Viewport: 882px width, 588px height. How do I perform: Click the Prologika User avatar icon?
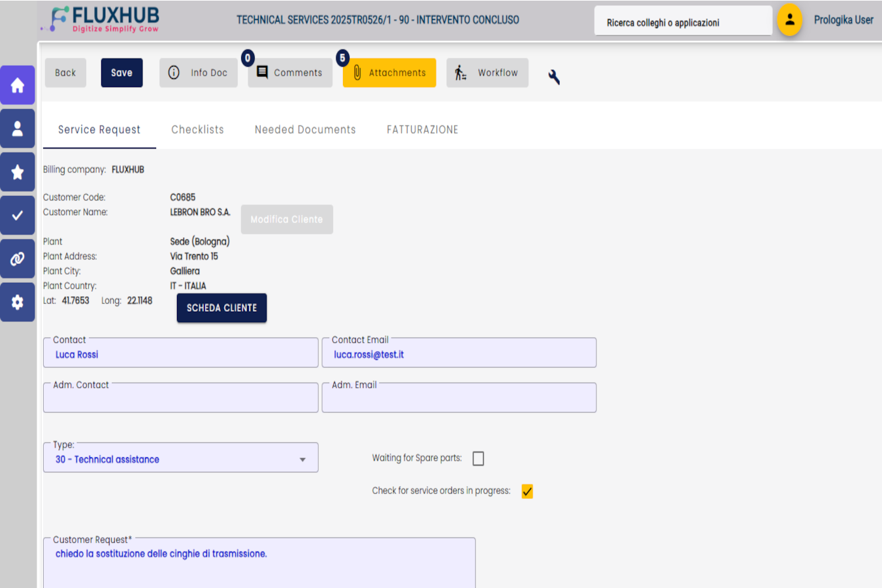click(x=789, y=20)
